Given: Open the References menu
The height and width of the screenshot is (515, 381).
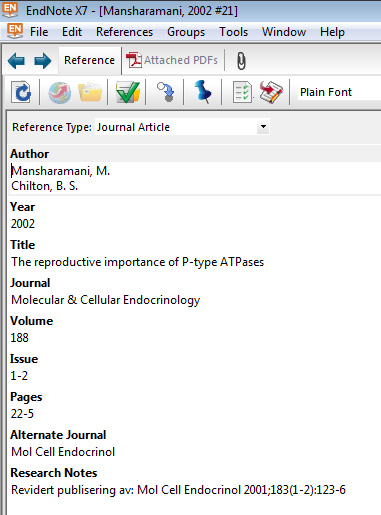Looking at the screenshot, I should 124,32.
